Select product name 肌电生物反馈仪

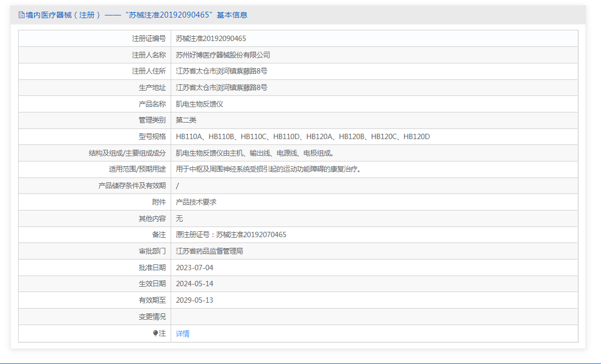[x=199, y=104]
